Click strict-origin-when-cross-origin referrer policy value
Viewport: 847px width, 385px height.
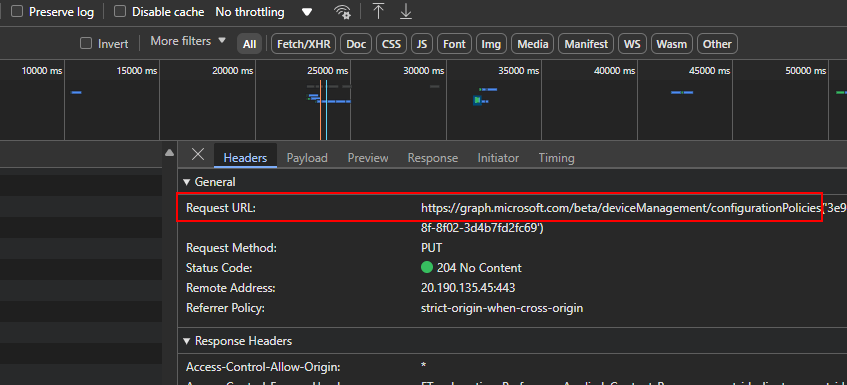click(502, 308)
